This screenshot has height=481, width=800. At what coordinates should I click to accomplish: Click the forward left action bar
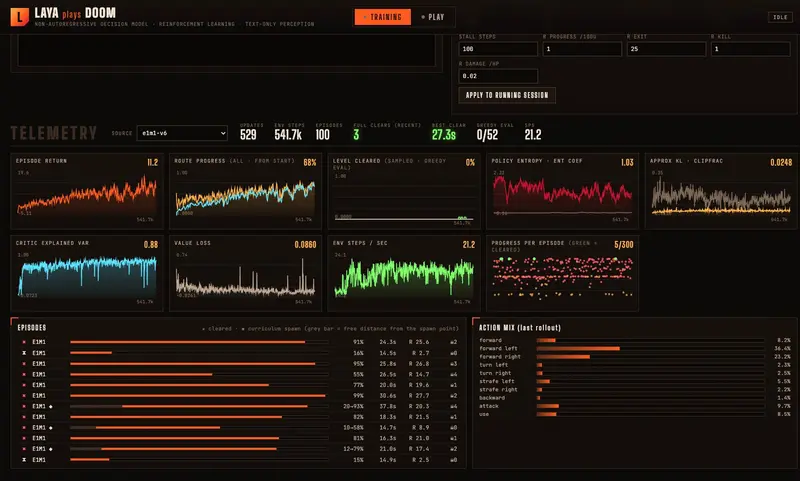(651, 348)
